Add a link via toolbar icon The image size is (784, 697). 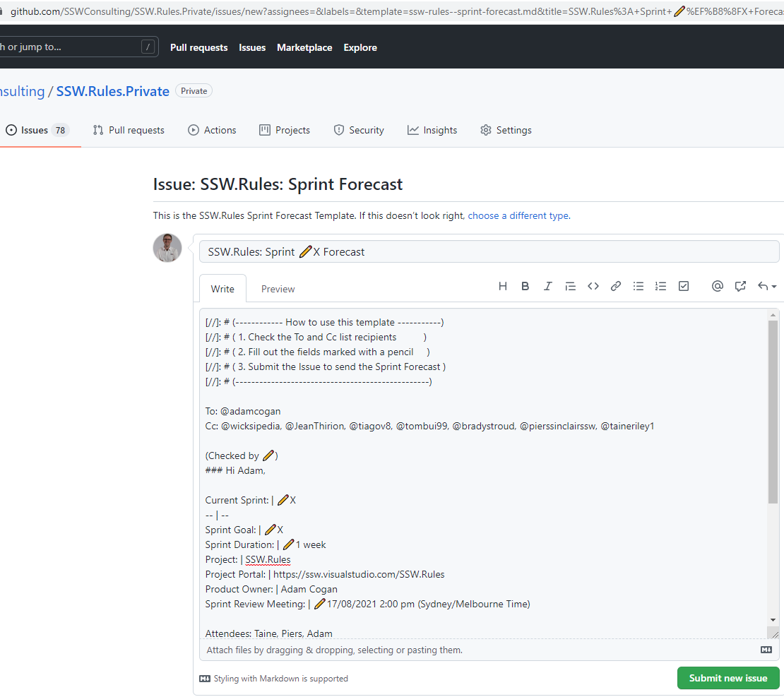pyautogui.click(x=616, y=286)
